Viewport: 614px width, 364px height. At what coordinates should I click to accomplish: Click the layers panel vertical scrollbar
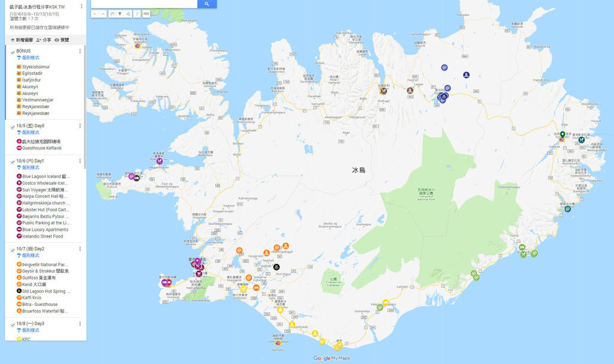pyautogui.click(x=85, y=106)
